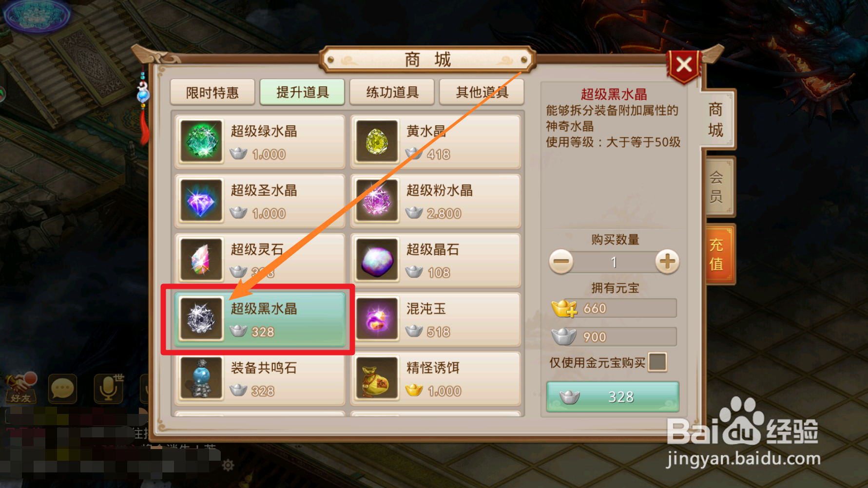Add gold ingots via 660 yuanbao icon
Image resolution: width=868 pixels, height=488 pixels.
pos(564,308)
